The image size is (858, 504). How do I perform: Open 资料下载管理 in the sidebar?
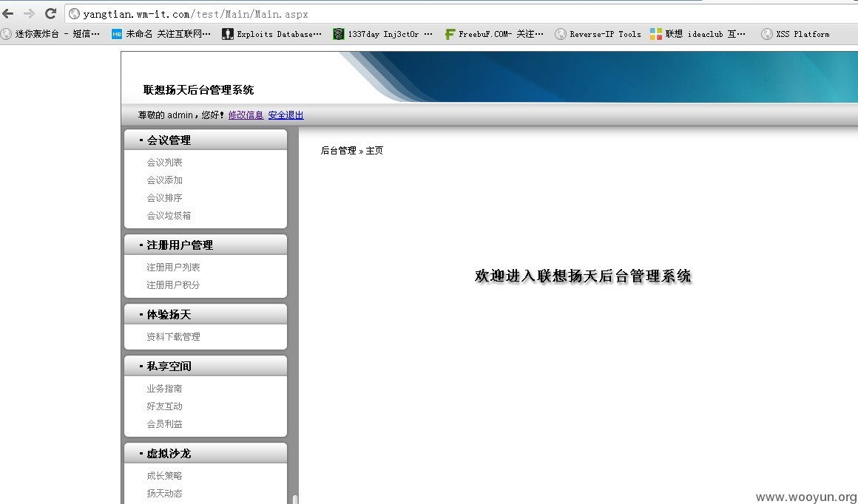tap(173, 337)
